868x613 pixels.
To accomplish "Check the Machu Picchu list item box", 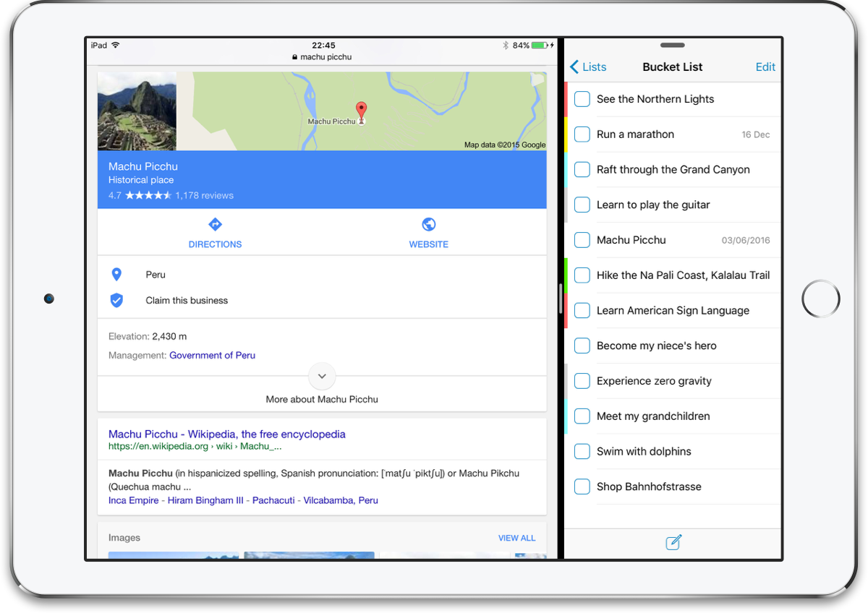I will [x=582, y=240].
